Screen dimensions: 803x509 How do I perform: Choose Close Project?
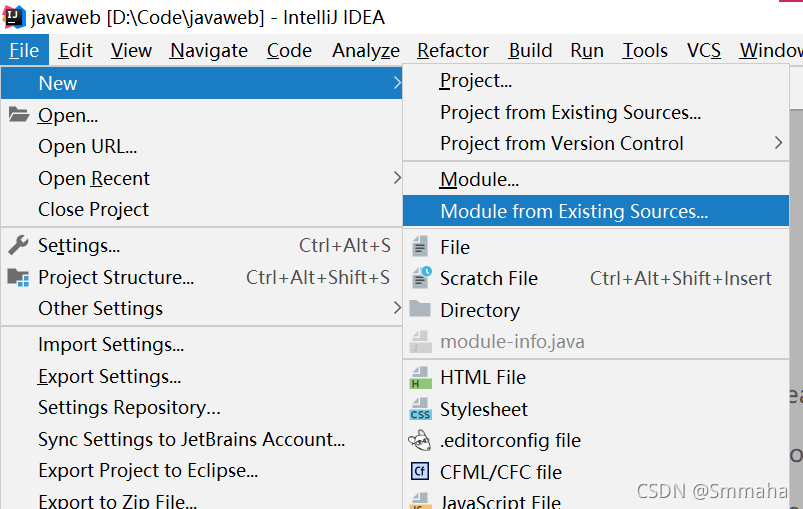[x=201, y=209]
